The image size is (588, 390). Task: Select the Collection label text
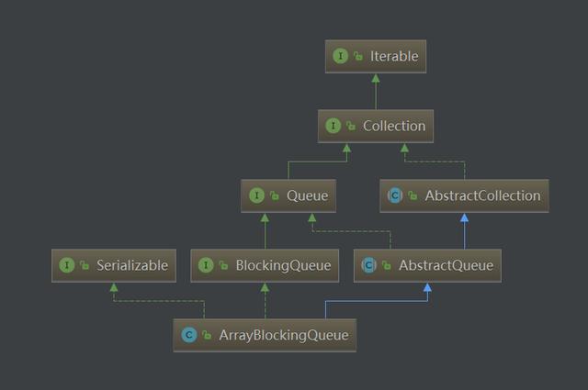[394, 126]
